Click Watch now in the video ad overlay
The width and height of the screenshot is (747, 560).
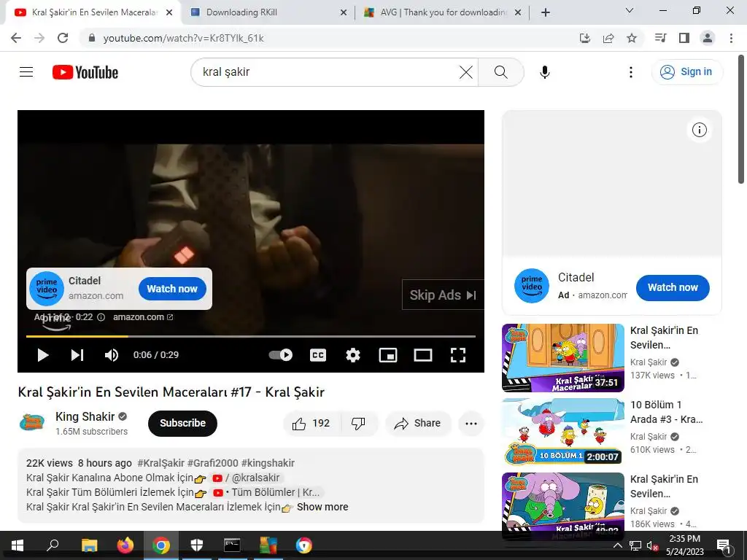point(172,289)
